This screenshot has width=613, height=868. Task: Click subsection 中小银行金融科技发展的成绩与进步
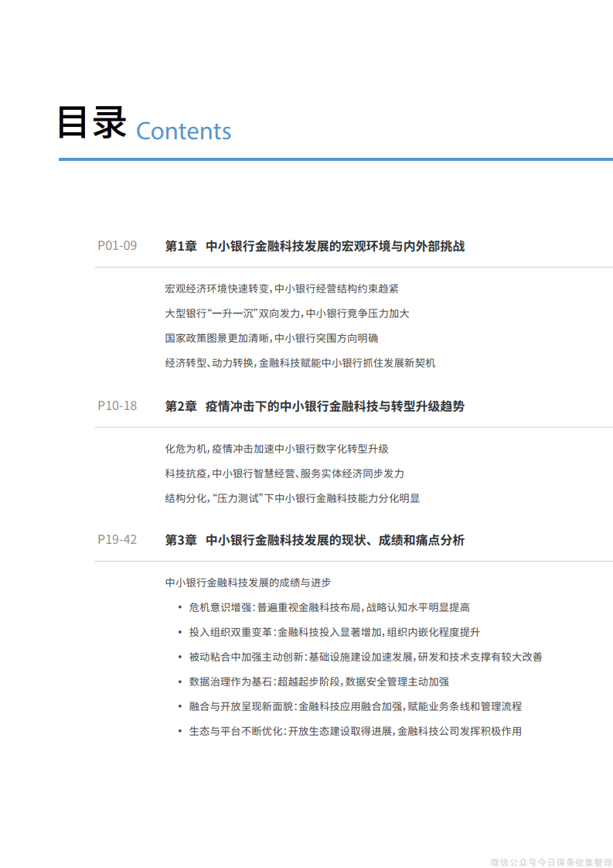pyautogui.click(x=247, y=583)
